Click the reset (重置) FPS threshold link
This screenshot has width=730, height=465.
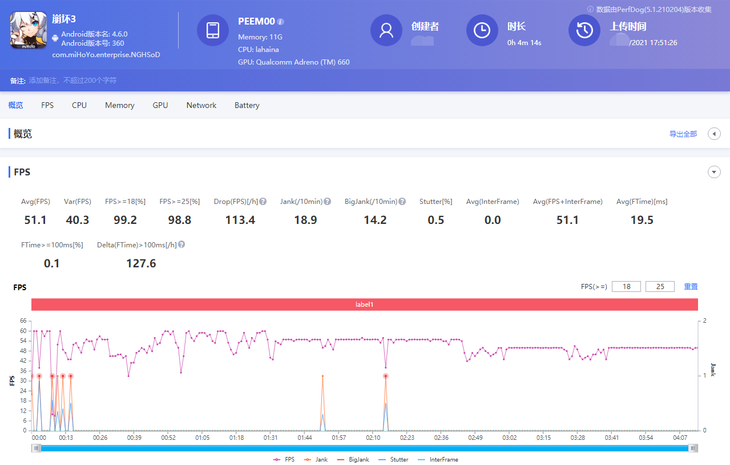pyautogui.click(x=691, y=287)
